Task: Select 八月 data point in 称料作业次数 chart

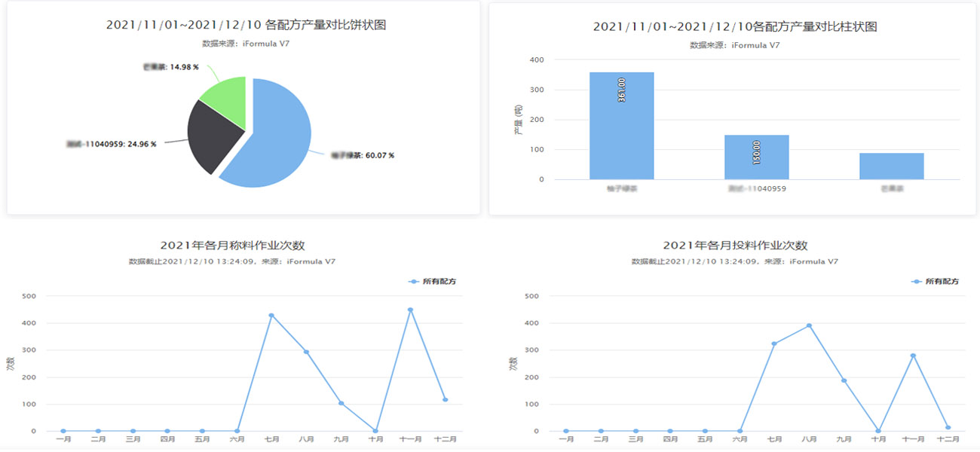Action: pyautogui.click(x=306, y=352)
